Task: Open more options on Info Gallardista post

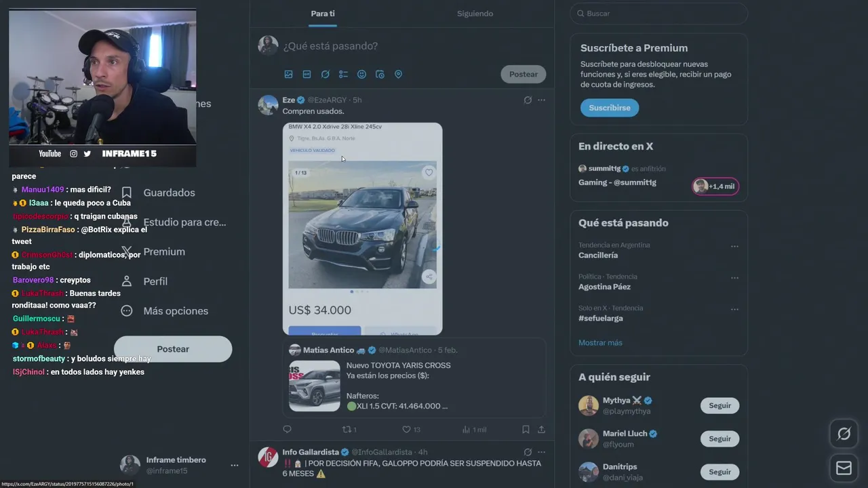Action: click(x=541, y=452)
